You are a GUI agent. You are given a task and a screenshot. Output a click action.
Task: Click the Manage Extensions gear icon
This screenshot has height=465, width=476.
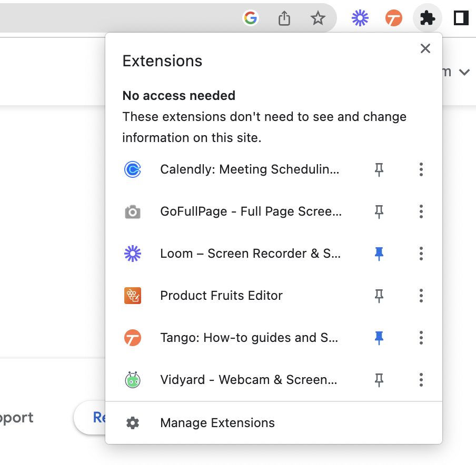(133, 423)
